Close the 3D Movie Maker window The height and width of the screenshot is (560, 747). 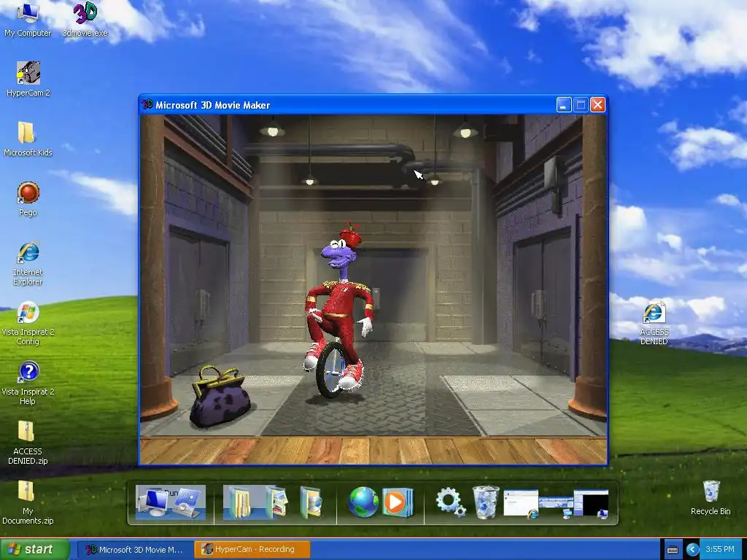click(597, 105)
